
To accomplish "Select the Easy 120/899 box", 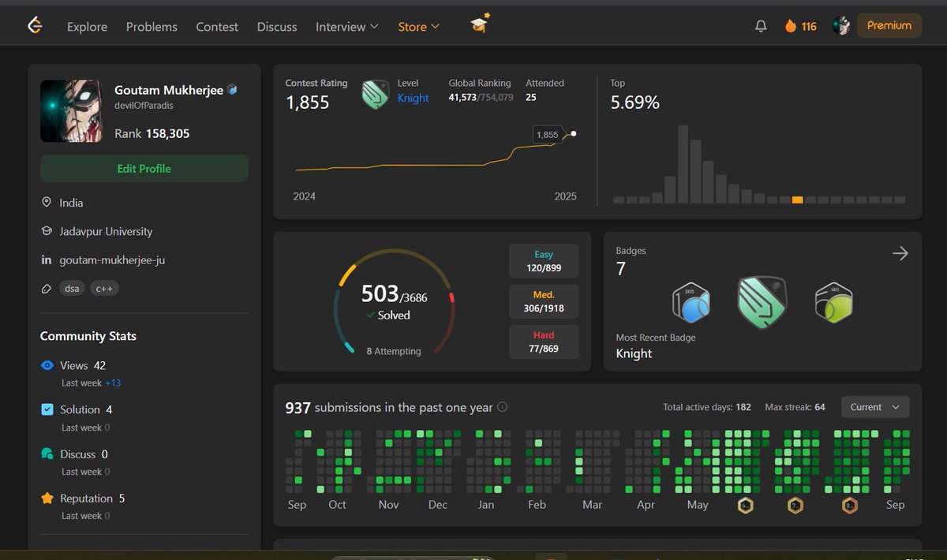I will click(x=544, y=261).
